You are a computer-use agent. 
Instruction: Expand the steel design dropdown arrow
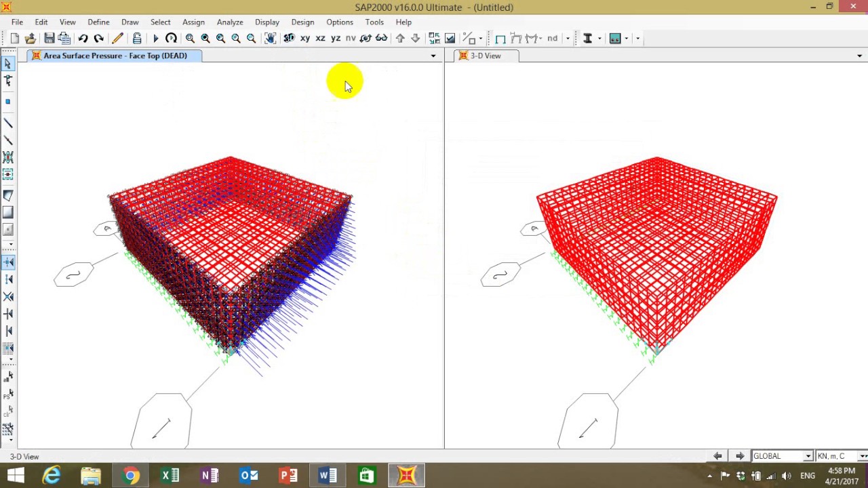click(x=599, y=39)
